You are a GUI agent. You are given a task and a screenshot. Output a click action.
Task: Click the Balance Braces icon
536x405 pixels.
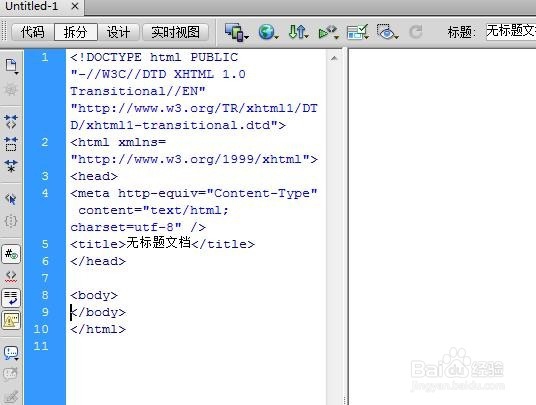click(11, 221)
